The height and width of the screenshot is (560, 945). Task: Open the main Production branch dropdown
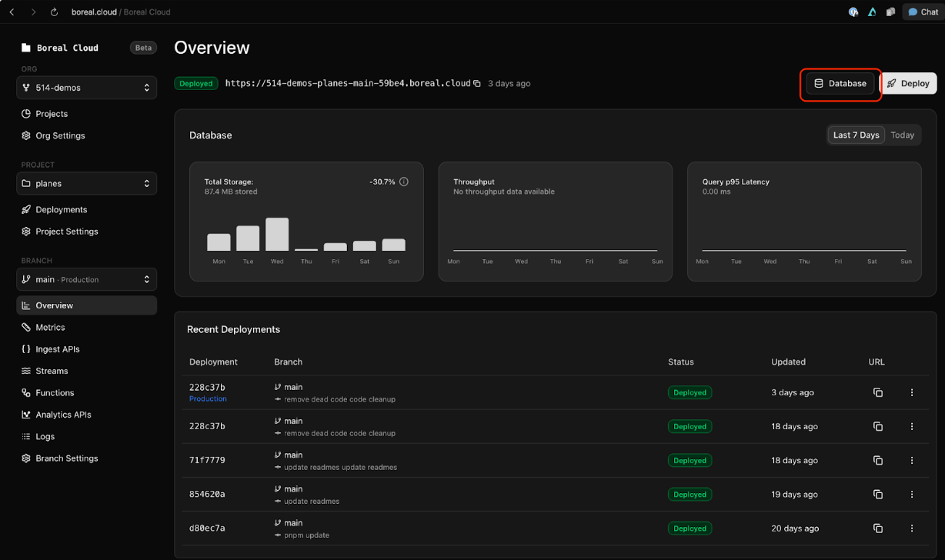point(86,279)
